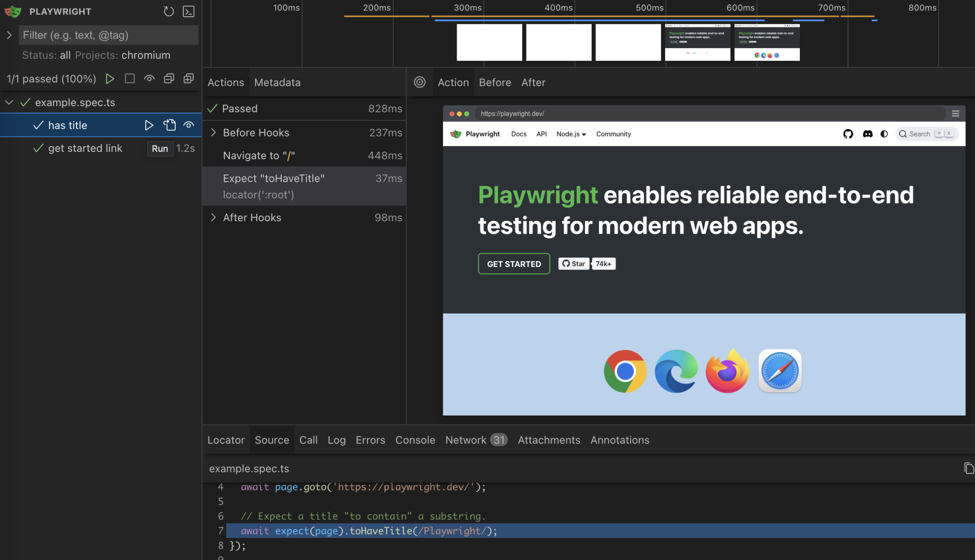Click the Collapse all tests icon

pos(169,79)
